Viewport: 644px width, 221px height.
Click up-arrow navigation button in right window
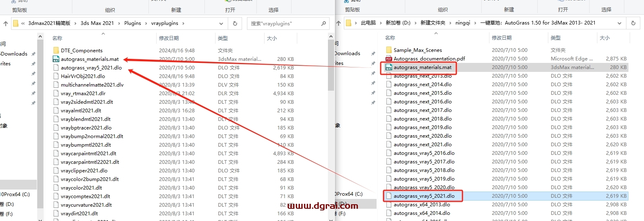point(339,23)
